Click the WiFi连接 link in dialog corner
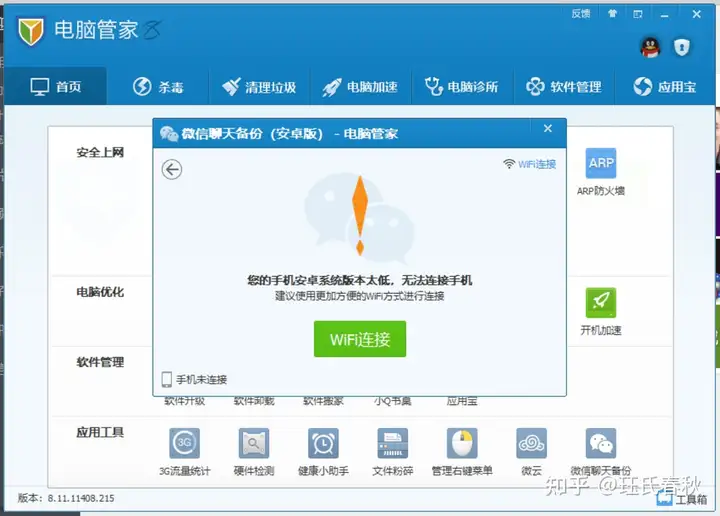The height and width of the screenshot is (516, 720). tap(529, 164)
